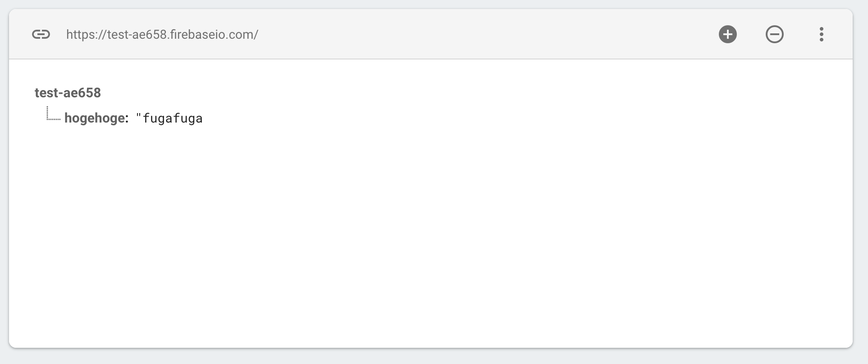Expand all nodes with the filled plus button

click(x=727, y=34)
